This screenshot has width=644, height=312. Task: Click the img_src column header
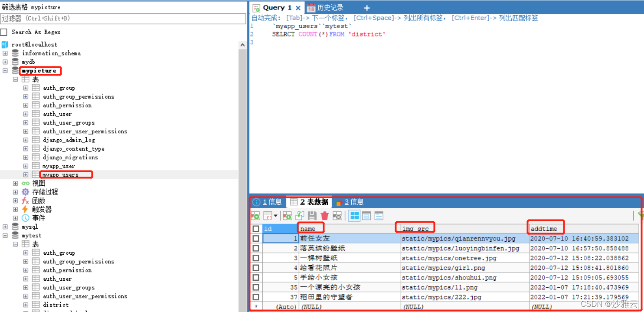[465, 229]
